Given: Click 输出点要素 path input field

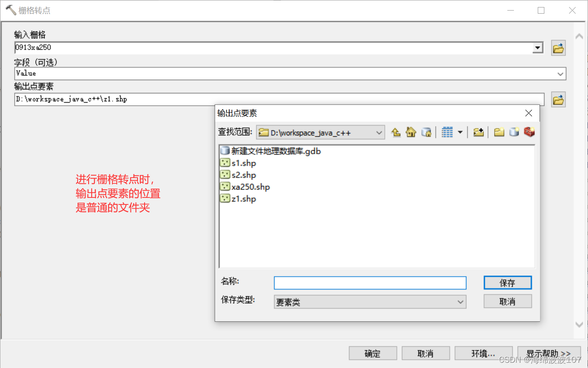Looking at the screenshot, I should coord(279,99).
